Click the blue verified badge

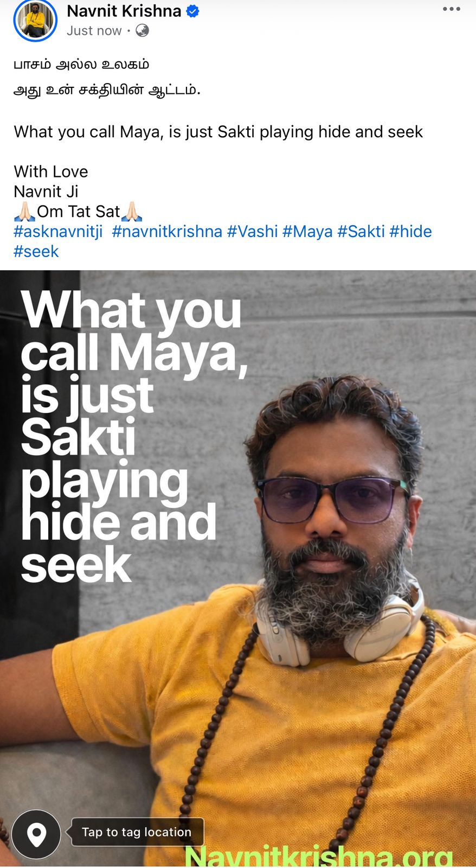point(192,11)
